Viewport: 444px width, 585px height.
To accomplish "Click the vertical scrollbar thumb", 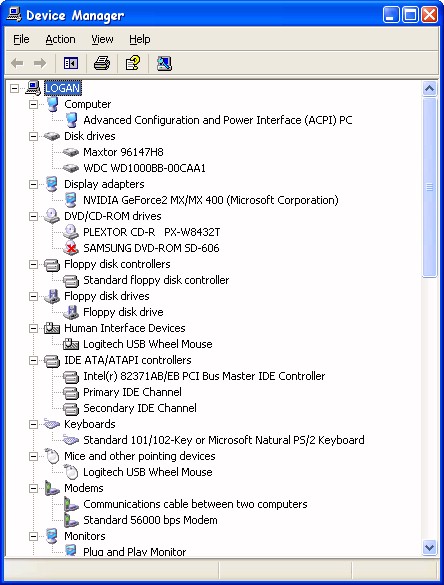I will point(429,187).
